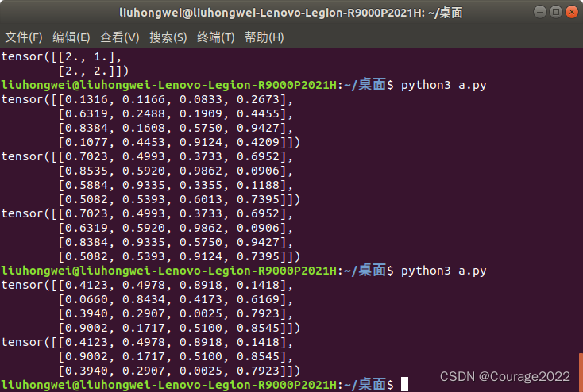Image resolution: width=583 pixels, height=392 pixels.
Task: Click value 0.2673 in the output
Action: (x=258, y=99)
